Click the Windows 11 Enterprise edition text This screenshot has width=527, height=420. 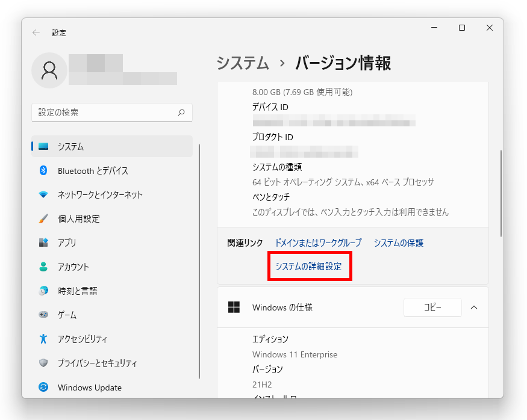295,354
